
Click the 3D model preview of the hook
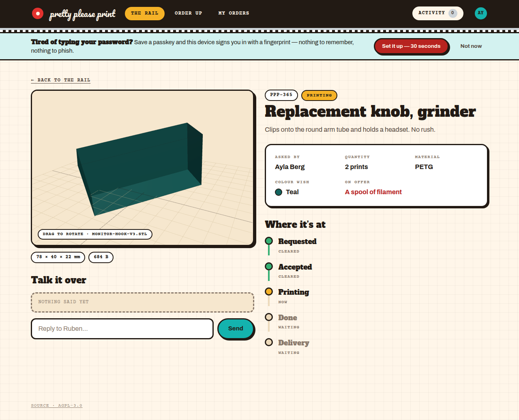(143, 168)
